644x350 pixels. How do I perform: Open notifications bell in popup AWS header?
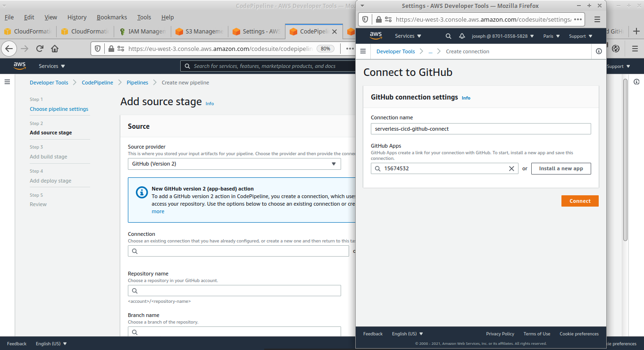point(462,36)
